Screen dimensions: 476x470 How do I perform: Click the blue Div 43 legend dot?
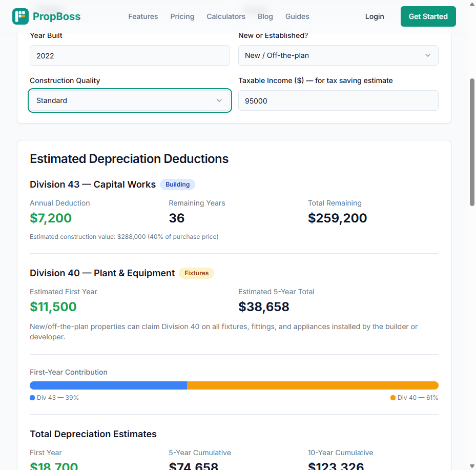(32, 397)
